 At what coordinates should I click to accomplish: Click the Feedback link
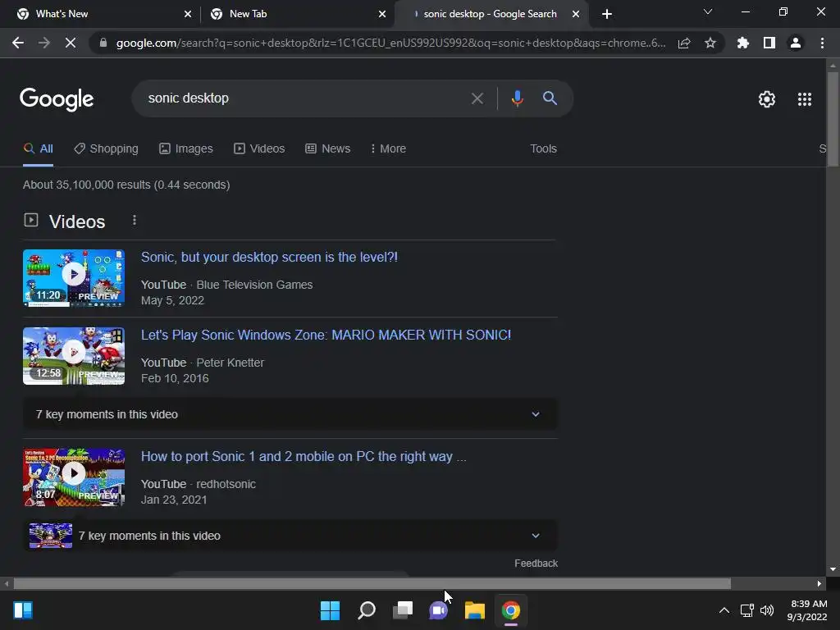[x=536, y=563]
